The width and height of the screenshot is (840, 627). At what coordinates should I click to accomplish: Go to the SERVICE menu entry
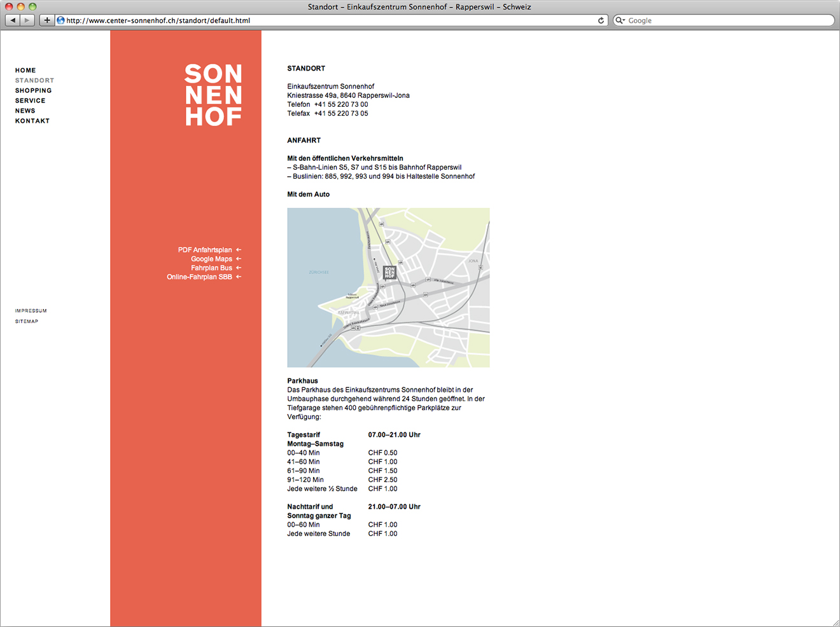[x=31, y=101]
